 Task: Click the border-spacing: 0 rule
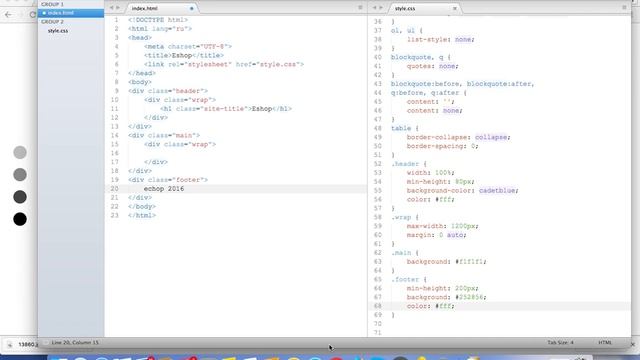442,146
